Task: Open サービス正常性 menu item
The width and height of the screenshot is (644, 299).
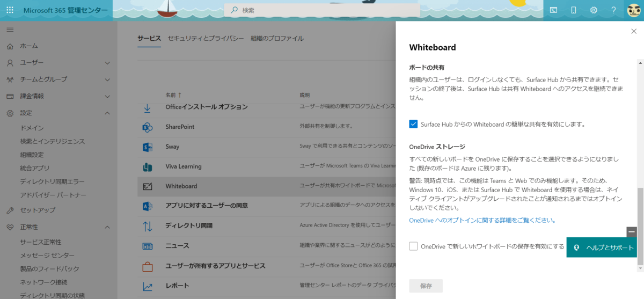Action: pos(41,242)
